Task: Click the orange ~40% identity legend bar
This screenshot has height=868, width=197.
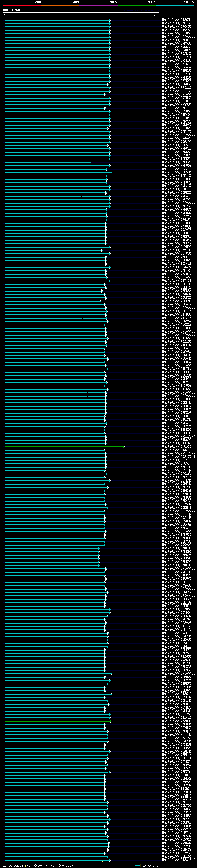Action: tap(60, 6)
